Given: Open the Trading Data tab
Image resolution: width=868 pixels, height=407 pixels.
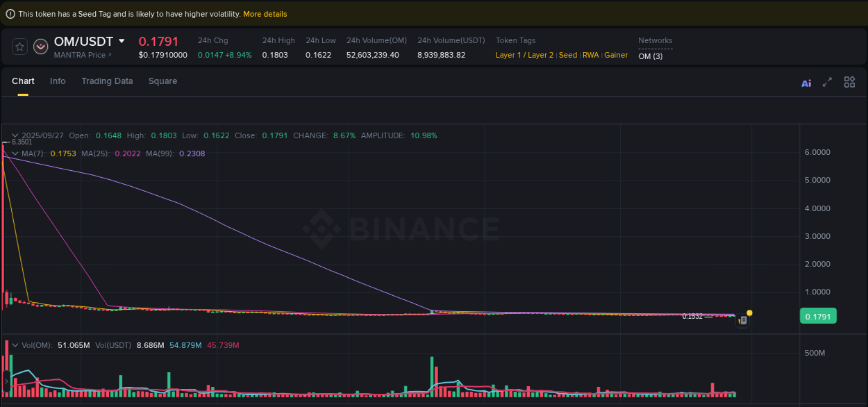Looking at the screenshot, I should [107, 81].
